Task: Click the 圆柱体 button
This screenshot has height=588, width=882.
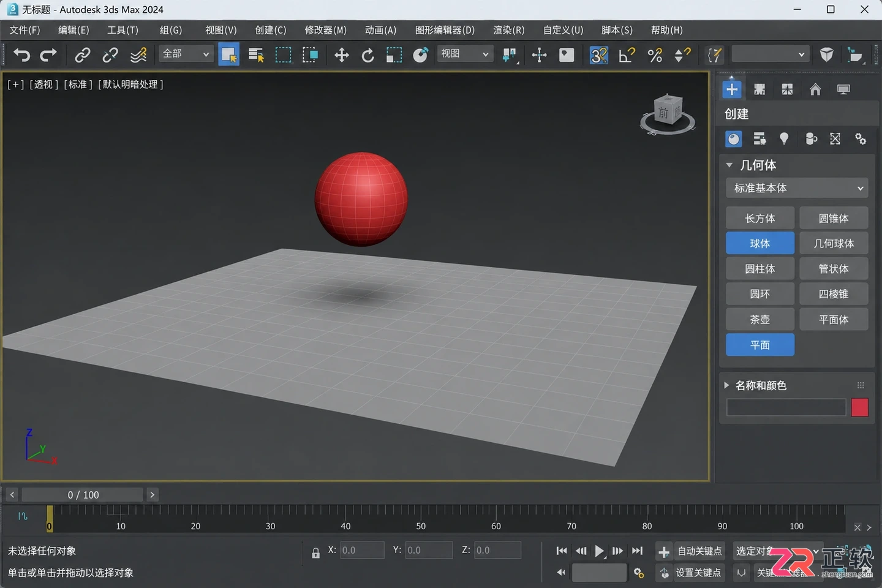Action: click(x=760, y=268)
